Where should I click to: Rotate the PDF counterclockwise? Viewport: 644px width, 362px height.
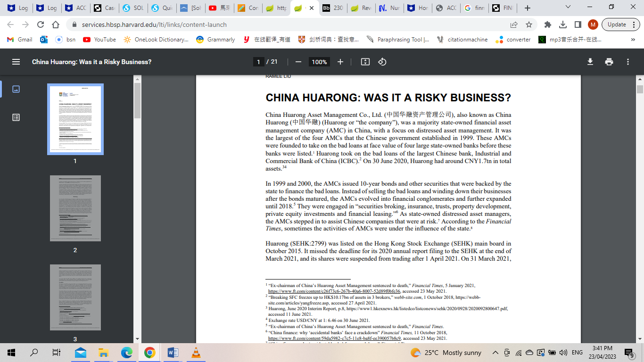(x=382, y=62)
